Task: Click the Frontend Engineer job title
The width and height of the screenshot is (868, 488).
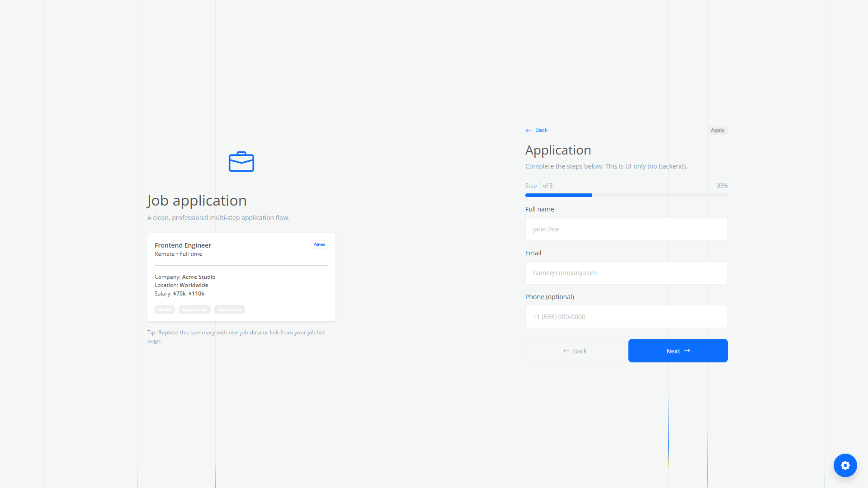Action: click(x=183, y=245)
